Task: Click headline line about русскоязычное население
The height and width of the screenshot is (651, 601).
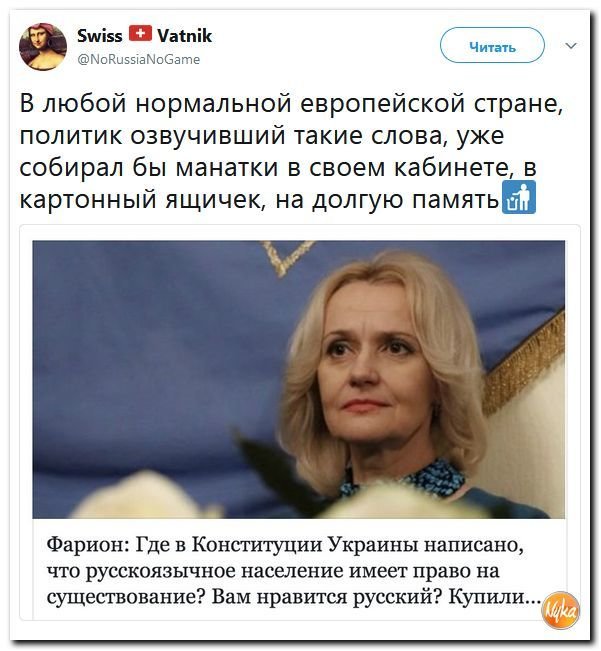Action: tap(273, 571)
